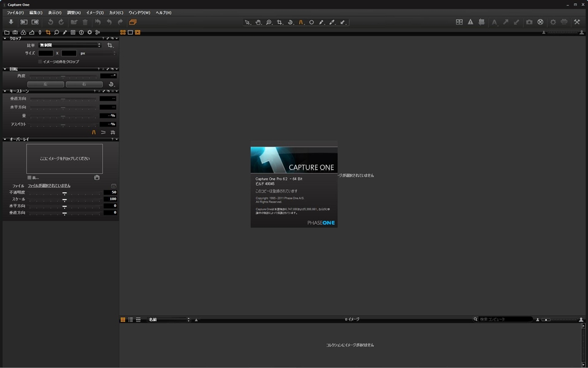This screenshot has height=368, width=588.
Task: Click the キーストーン panel help question mark
Action: 95,91
